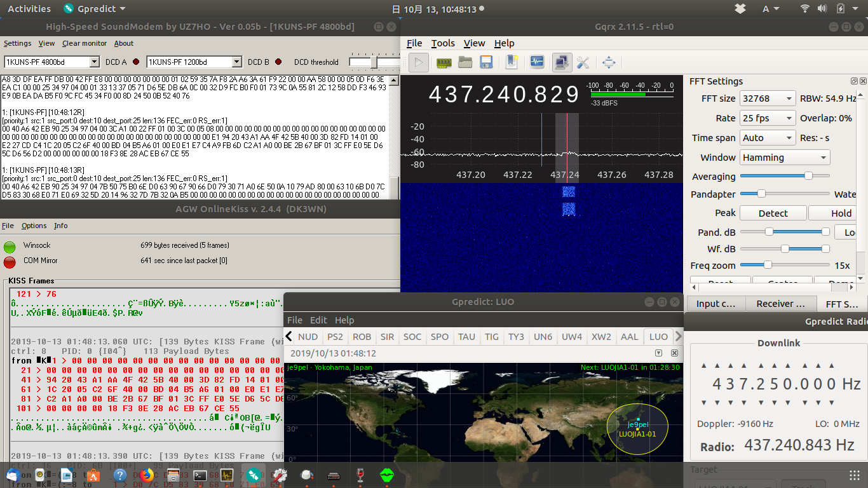868x488 pixels.
Task: Click the wine glass dock icon
Action: point(360,475)
